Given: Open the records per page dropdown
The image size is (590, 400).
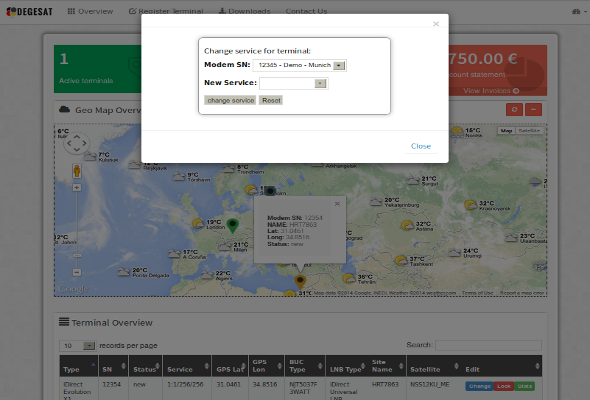Looking at the screenshot, I should click(77, 345).
